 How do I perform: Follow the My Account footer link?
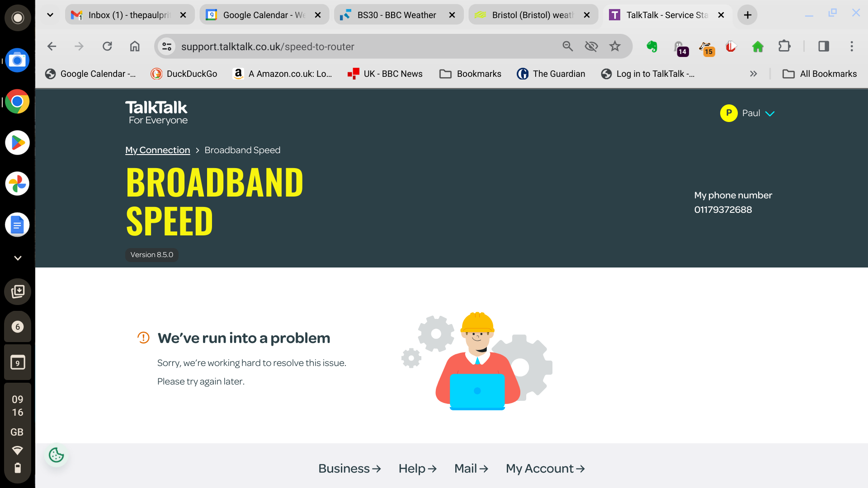coord(545,469)
